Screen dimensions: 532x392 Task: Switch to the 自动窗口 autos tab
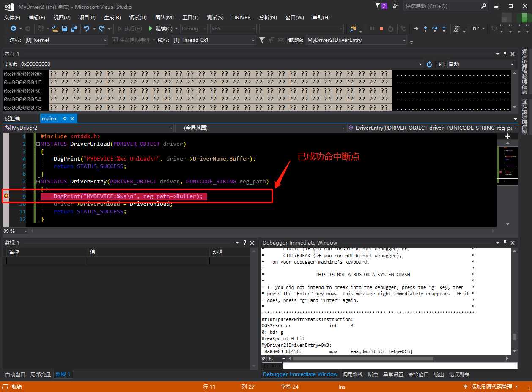tap(15, 374)
